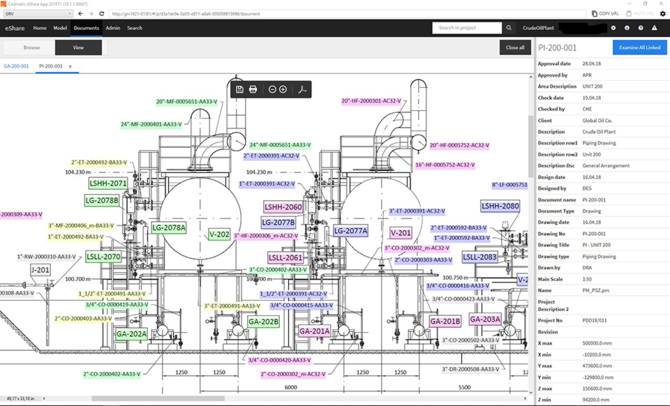Open the Documents menu
The width and height of the screenshot is (670, 406).
tap(86, 28)
